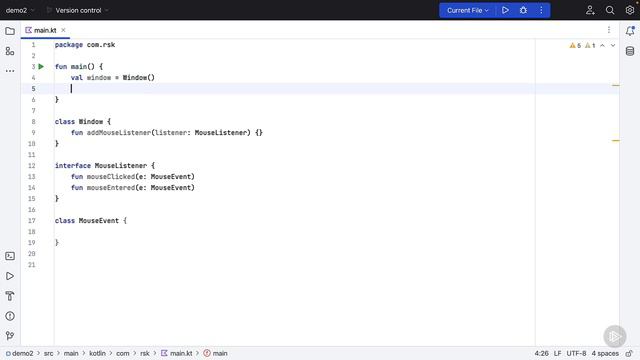
Task: Click kotlin in the breadcrumb bar
Action: tap(97, 353)
